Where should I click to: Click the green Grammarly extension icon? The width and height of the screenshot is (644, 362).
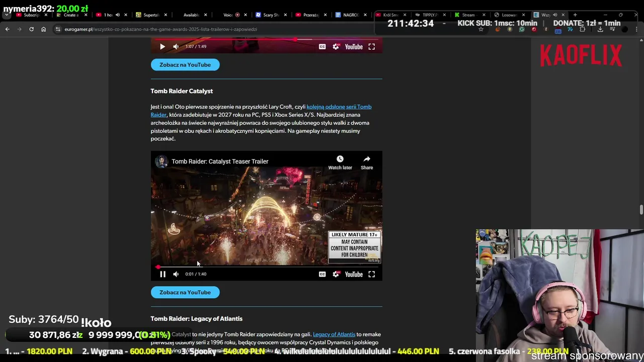(x=522, y=29)
